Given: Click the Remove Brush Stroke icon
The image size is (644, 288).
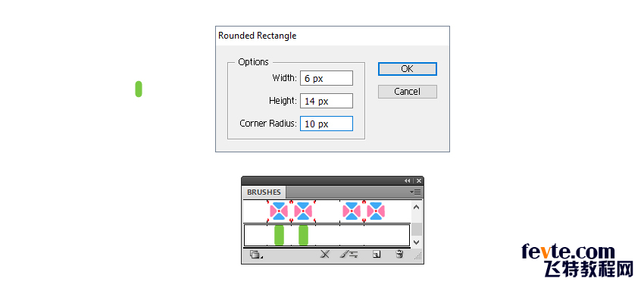Looking at the screenshot, I should [x=325, y=255].
